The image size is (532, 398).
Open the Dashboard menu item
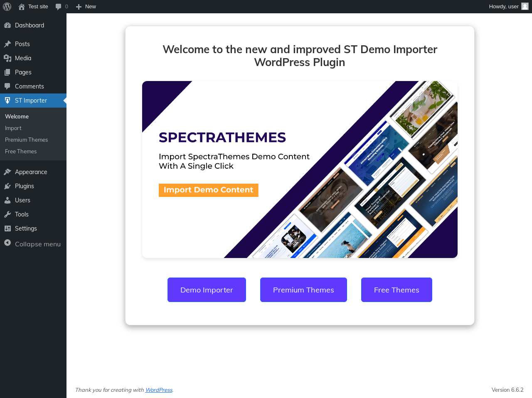[x=33, y=25]
